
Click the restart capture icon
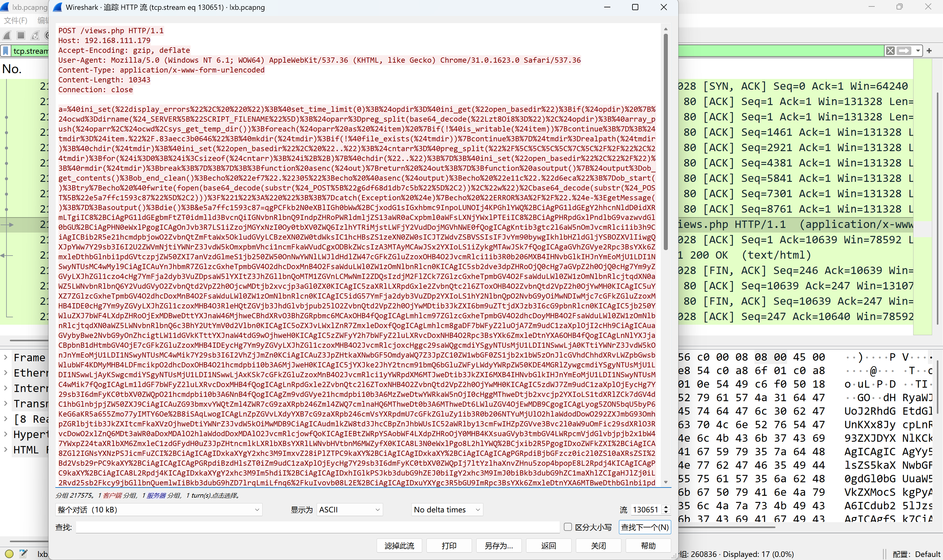(x=35, y=35)
